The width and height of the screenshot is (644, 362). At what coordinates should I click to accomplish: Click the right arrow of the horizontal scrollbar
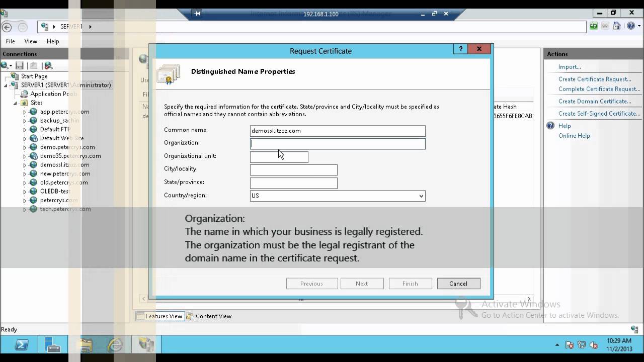pos(528,299)
